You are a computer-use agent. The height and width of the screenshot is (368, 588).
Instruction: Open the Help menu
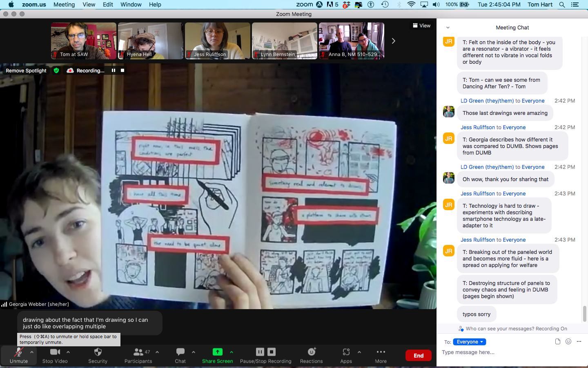[x=155, y=4]
